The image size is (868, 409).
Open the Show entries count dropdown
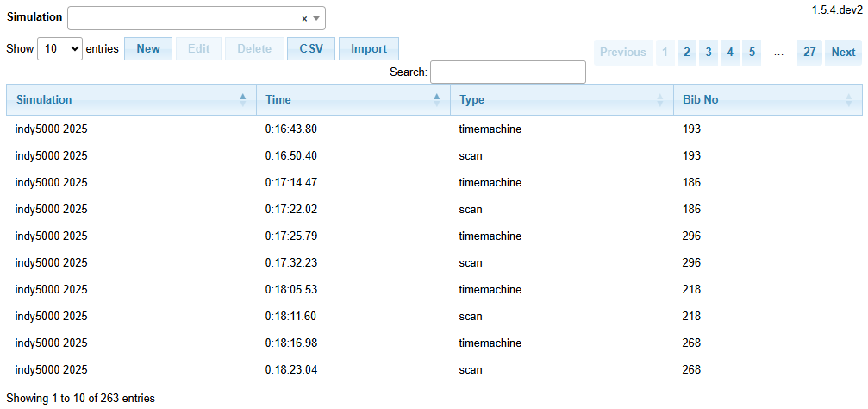point(59,49)
